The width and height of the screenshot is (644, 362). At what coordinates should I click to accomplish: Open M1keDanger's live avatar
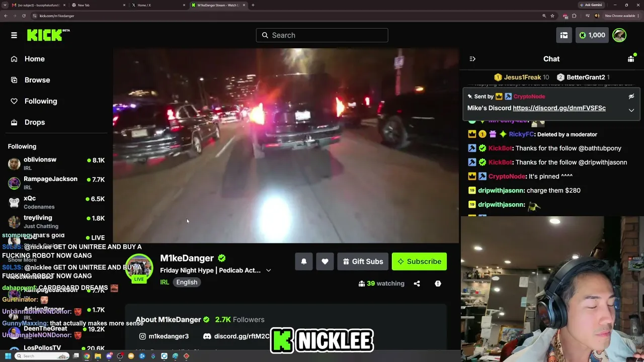[x=139, y=268]
